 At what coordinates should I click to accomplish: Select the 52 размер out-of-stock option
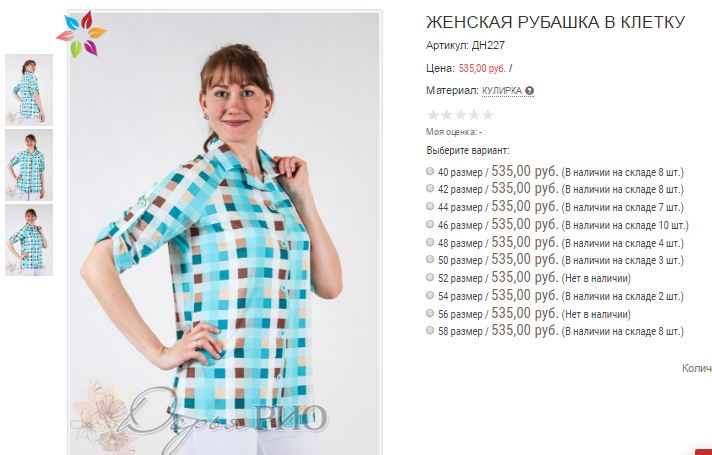coord(430,277)
